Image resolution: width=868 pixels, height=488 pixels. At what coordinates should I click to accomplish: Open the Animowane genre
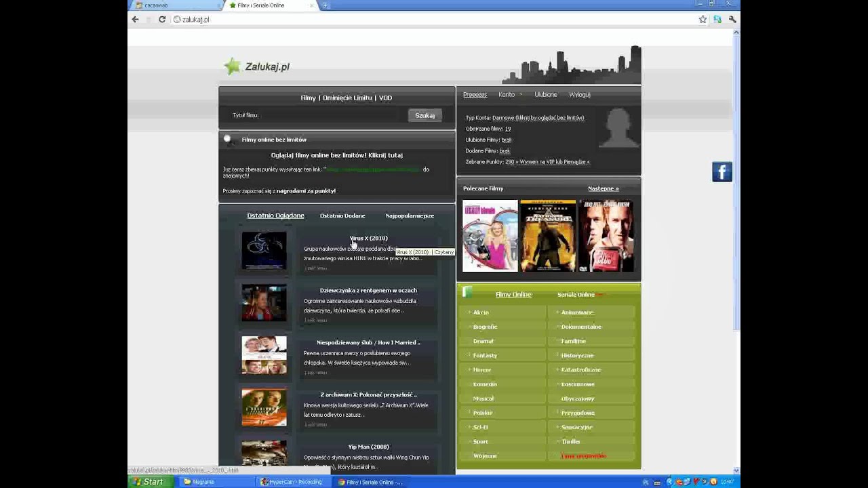[x=577, y=312]
